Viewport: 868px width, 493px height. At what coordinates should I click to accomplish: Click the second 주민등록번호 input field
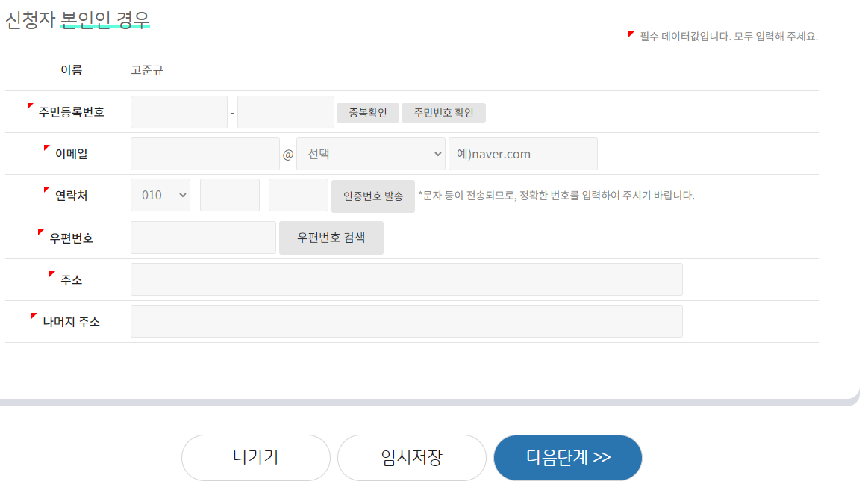click(x=286, y=112)
